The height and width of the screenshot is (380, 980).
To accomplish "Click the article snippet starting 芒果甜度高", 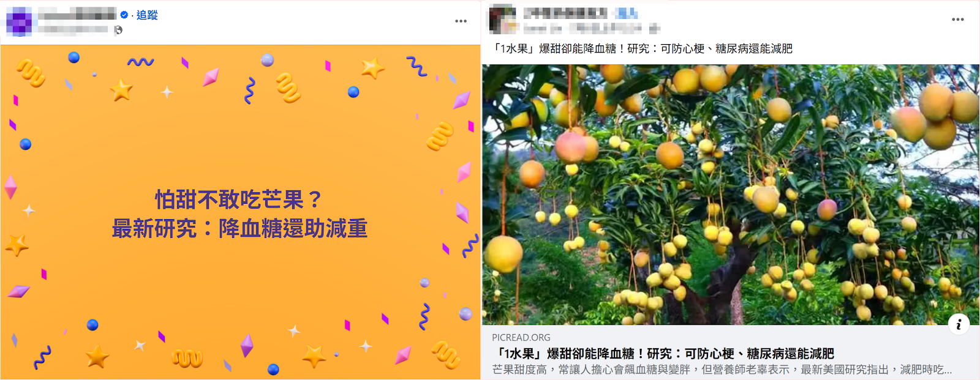I will [x=722, y=370].
